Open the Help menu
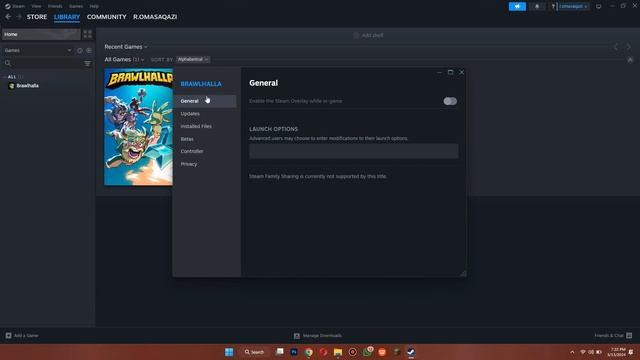Viewport: 640px width, 360px height. point(94,6)
